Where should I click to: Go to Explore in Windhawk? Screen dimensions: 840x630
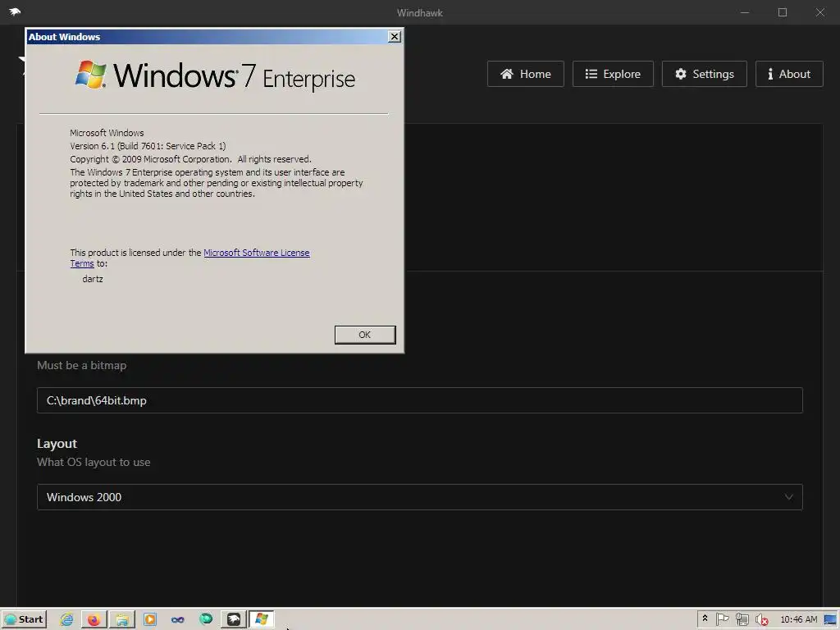coord(613,74)
